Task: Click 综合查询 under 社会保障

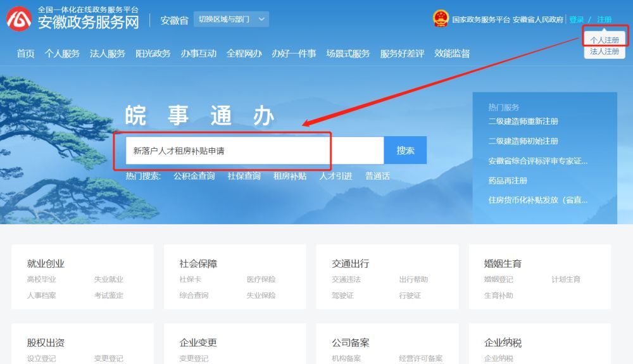Action: (x=194, y=296)
